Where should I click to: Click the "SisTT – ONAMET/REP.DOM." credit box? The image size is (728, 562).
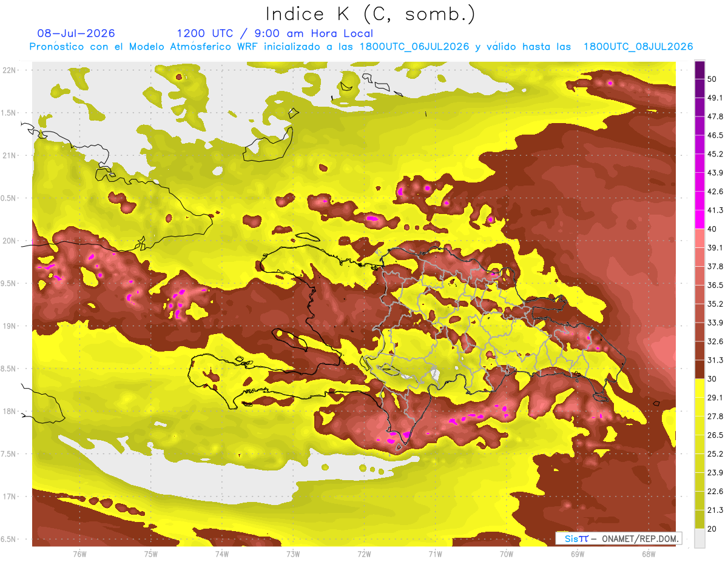click(x=619, y=538)
